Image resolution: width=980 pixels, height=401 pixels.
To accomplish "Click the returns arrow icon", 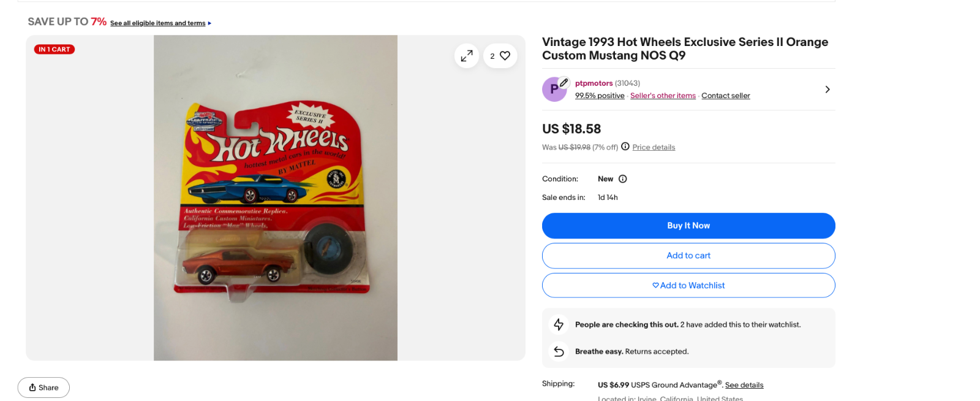I will click(559, 351).
